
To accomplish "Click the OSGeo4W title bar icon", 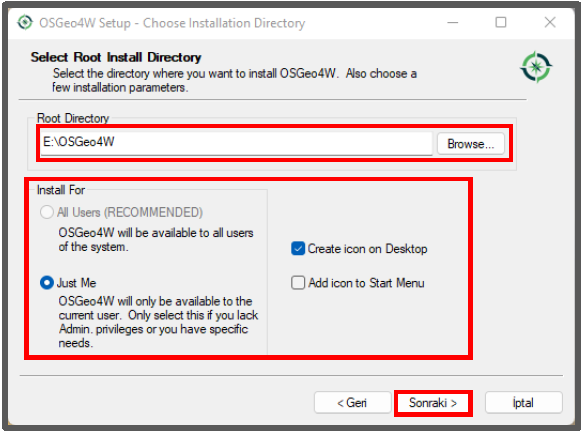I will tap(25, 23).
